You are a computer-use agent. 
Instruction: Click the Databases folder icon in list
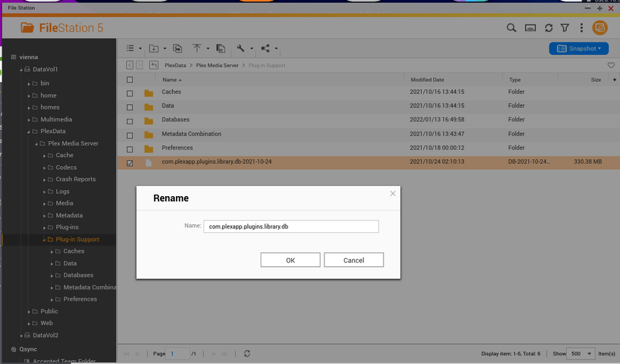(x=148, y=121)
